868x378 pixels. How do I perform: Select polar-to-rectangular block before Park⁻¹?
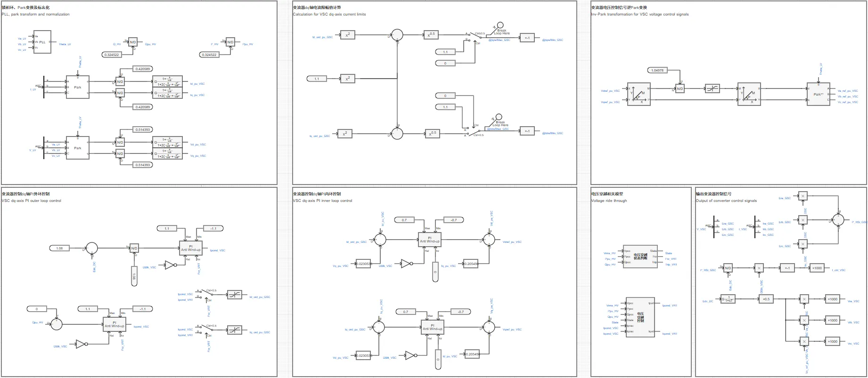[749, 94]
